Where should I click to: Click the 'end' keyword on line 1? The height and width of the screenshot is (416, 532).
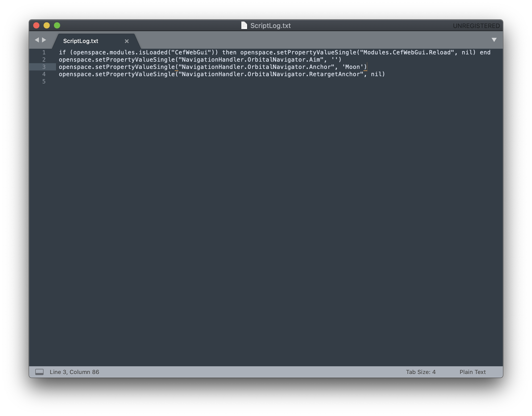coord(485,53)
